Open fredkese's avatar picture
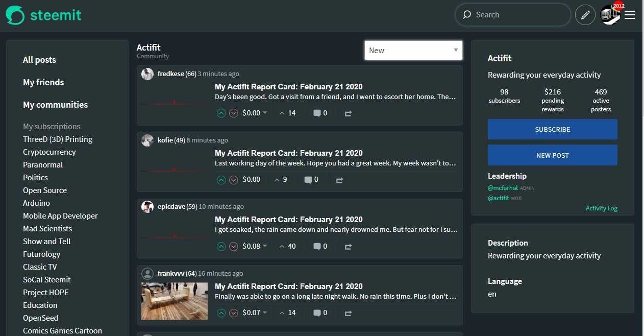 147,74
